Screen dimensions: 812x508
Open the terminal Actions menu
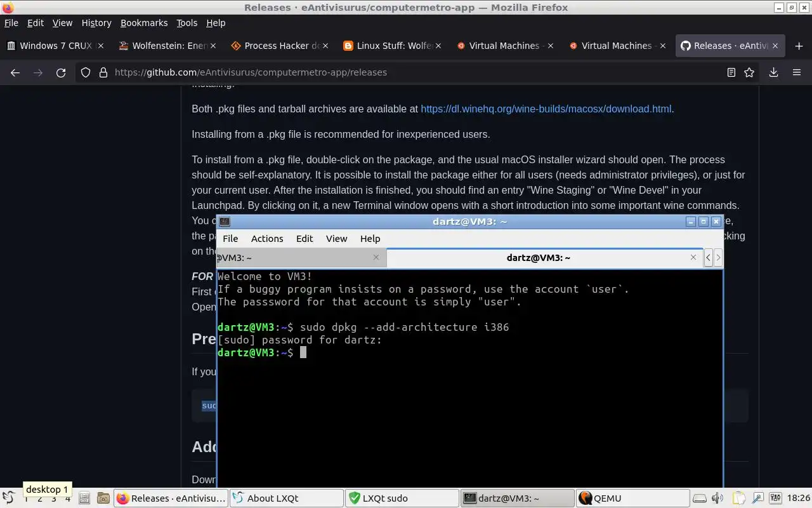click(x=267, y=239)
